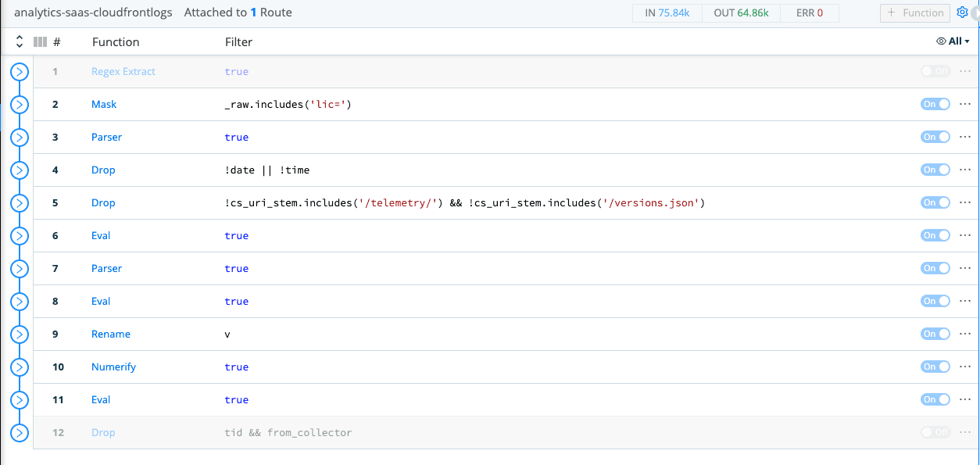
Task: Expand the Mask function row
Action: click(x=20, y=105)
